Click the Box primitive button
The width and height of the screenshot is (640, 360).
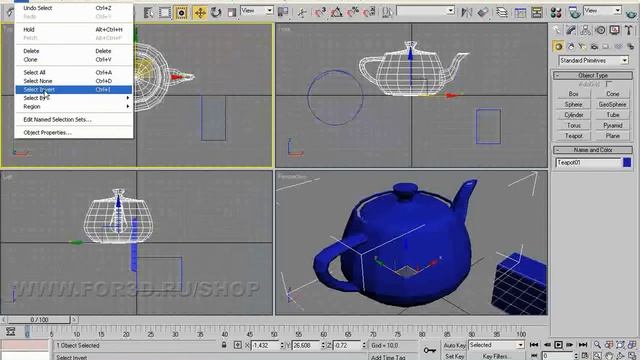[x=573, y=94]
